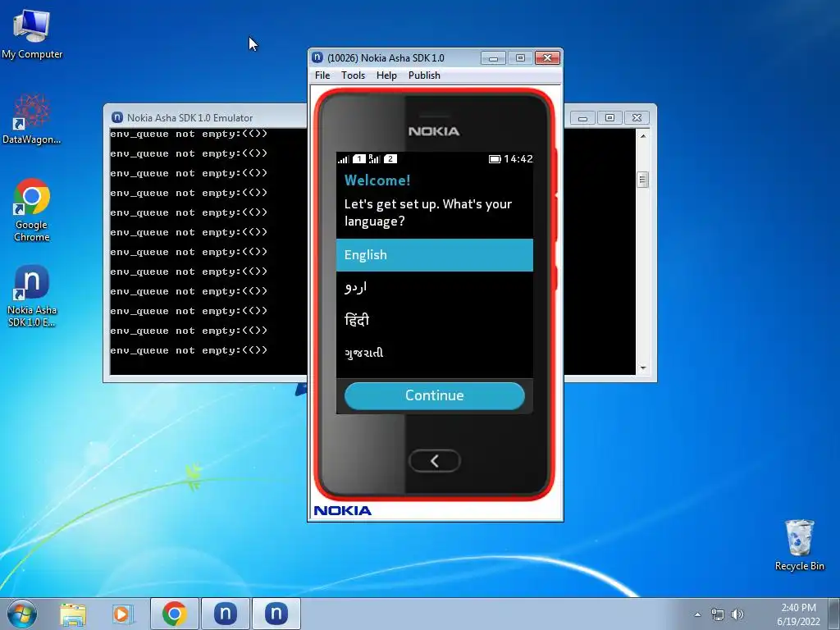
Task: Select the Recycle Bin icon
Action: (x=799, y=545)
